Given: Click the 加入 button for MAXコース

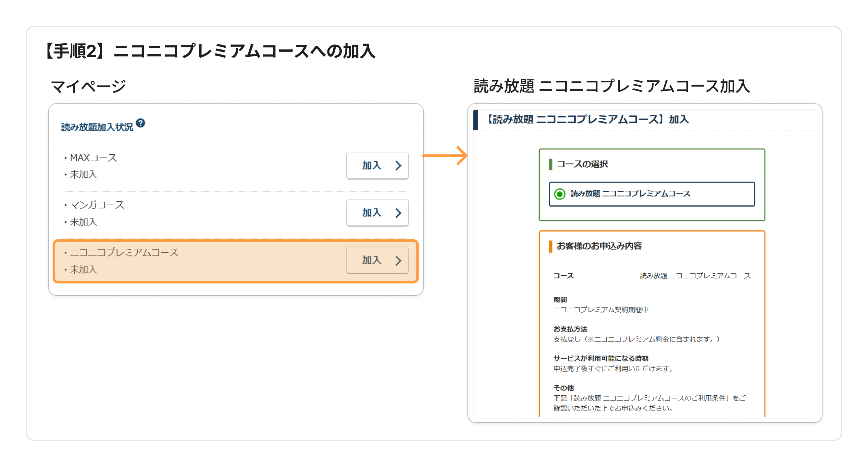Looking at the screenshot, I should [x=377, y=165].
